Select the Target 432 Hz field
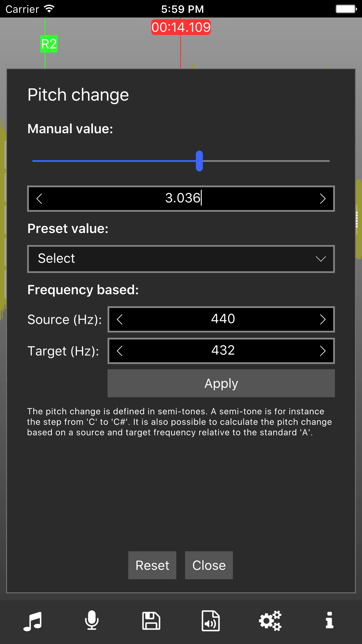 [222, 351]
